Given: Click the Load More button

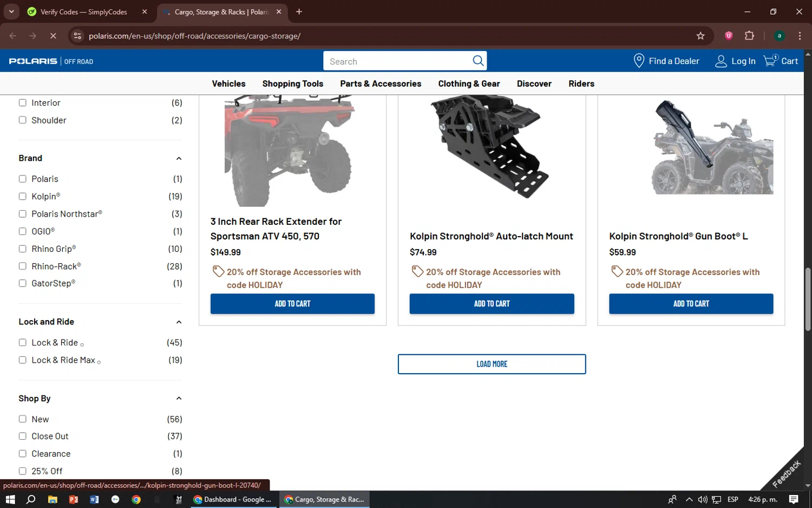Looking at the screenshot, I should [x=492, y=364].
